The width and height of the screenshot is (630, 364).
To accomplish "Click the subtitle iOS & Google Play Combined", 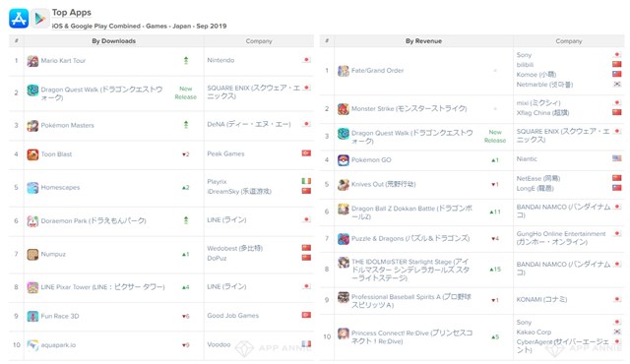I will click(x=96, y=27).
